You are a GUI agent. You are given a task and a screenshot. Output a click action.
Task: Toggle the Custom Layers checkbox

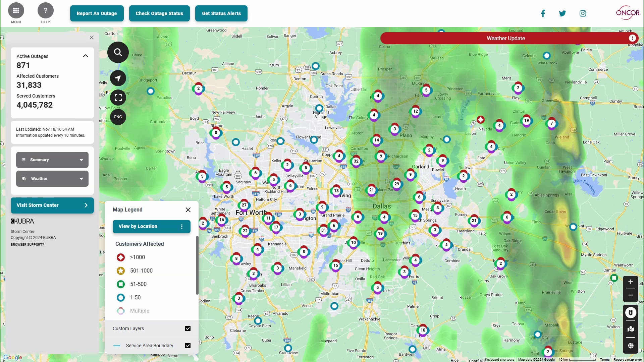point(187,328)
